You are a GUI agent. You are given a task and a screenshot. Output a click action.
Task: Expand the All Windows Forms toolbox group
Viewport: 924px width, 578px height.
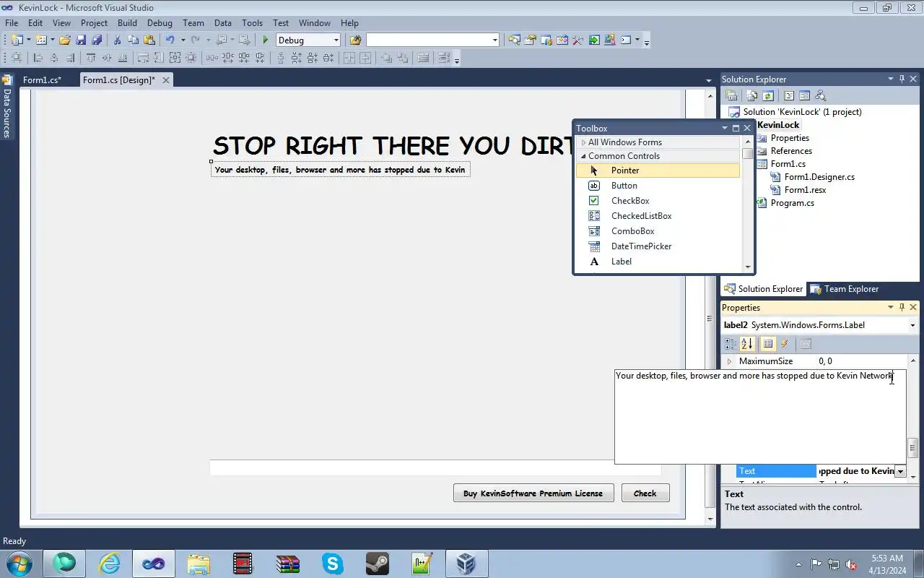(583, 142)
